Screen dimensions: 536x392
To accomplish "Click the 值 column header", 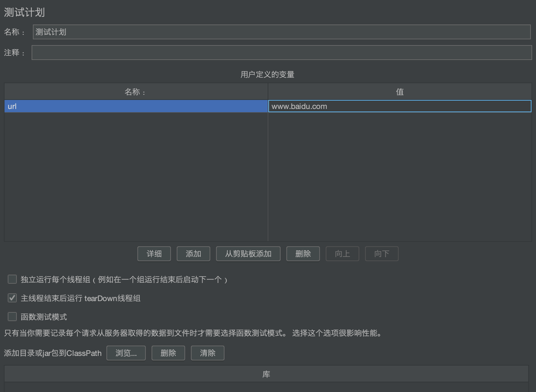I will (x=400, y=92).
